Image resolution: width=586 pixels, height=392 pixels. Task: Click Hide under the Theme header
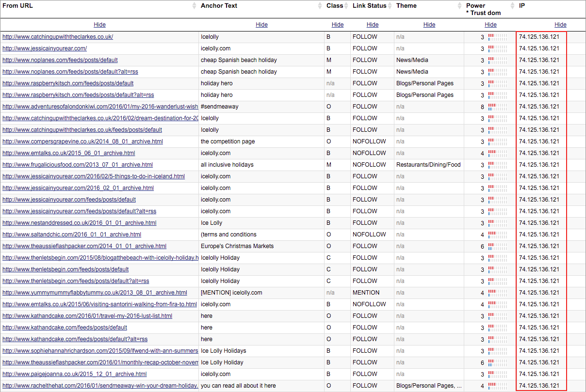pyautogui.click(x=429, y=25)
